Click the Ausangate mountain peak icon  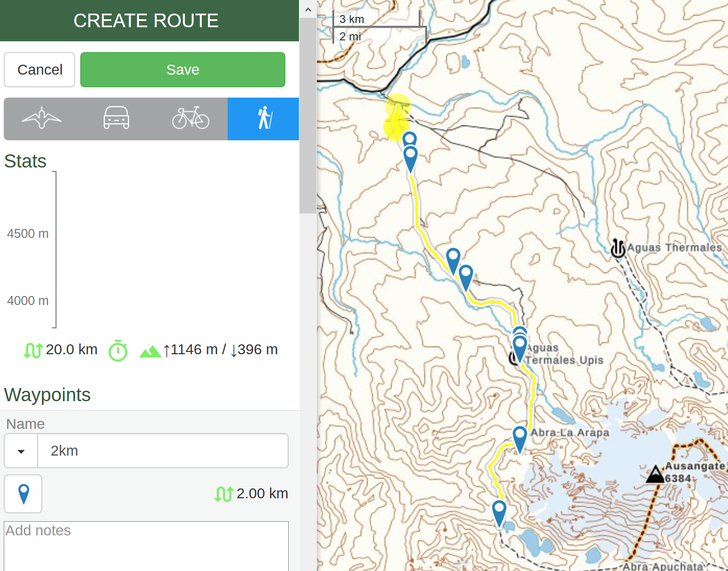coord(655,475)
